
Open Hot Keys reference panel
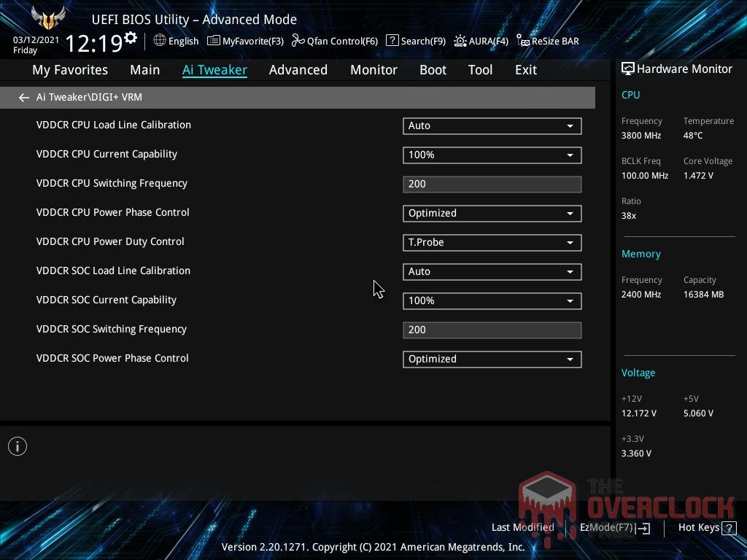pyautogui.click(x=698, y=527)
